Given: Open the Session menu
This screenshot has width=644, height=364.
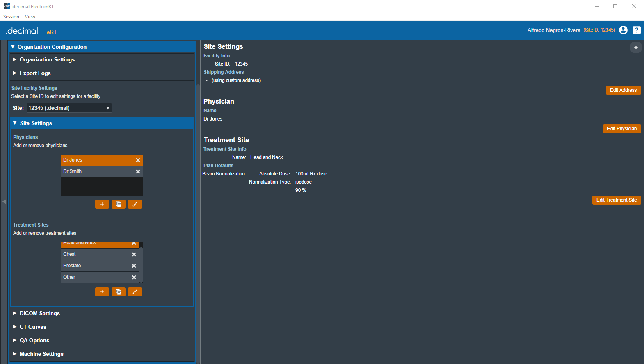Looking at the screenshot, I should pyautogui.click(x=11, y=17).
